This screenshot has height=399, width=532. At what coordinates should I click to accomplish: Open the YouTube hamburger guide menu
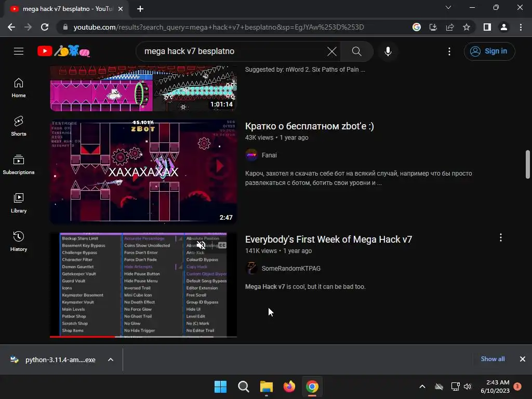pyautogui.click(x=19, y=51)
